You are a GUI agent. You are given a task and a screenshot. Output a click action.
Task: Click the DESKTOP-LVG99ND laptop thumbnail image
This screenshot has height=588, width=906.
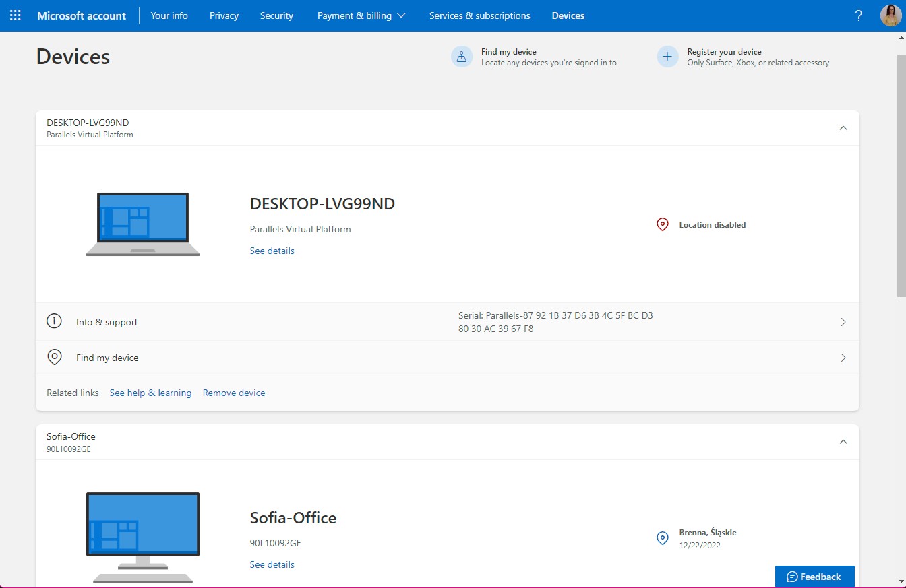[x=142, y=224]
